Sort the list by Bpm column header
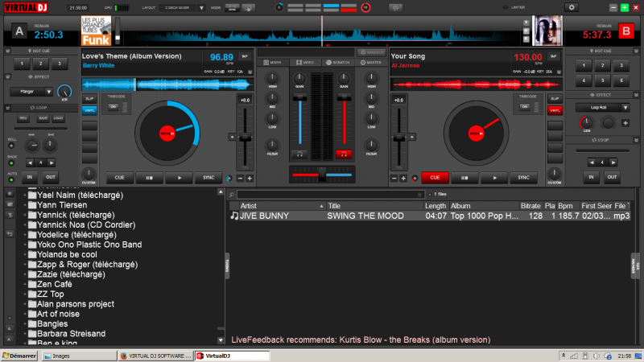 [568, 206]
